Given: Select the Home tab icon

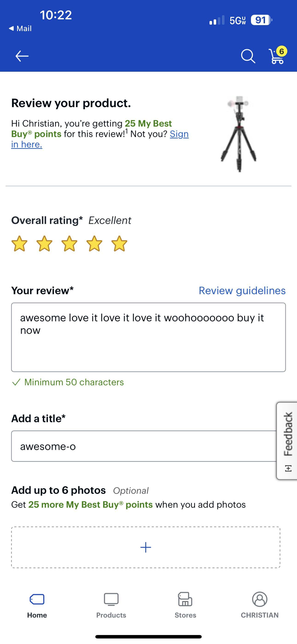Looking at the screenshot, I should point(37,599).
